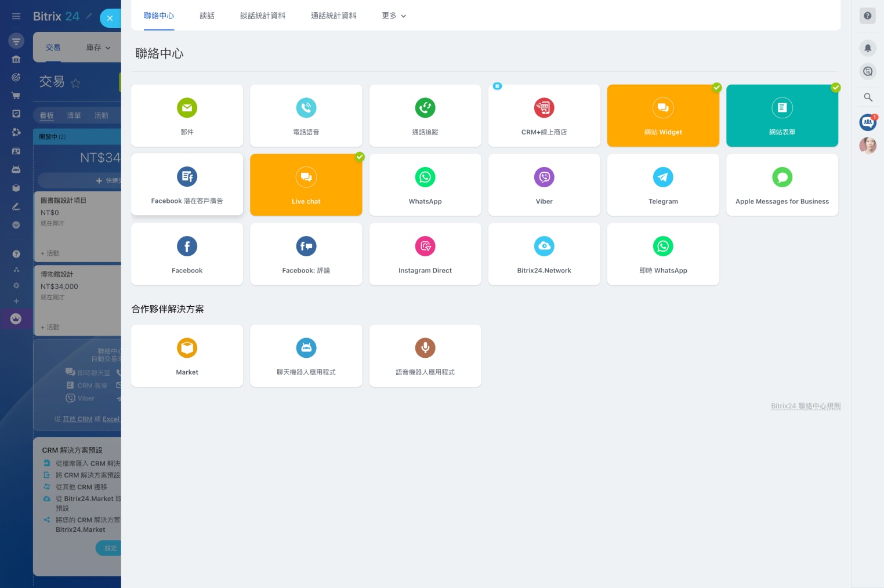Expand the 更多 dropdown menu
Screen dimensions: 884x588
click(394, 16)
